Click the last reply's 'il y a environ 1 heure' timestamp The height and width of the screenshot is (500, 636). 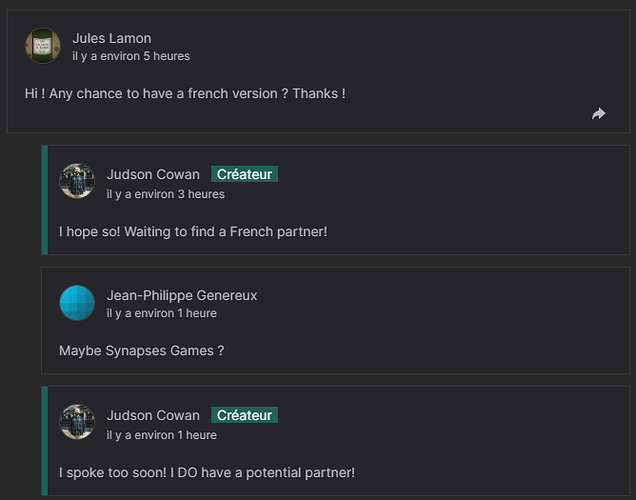pyautogui.click(x=161, y=435)
